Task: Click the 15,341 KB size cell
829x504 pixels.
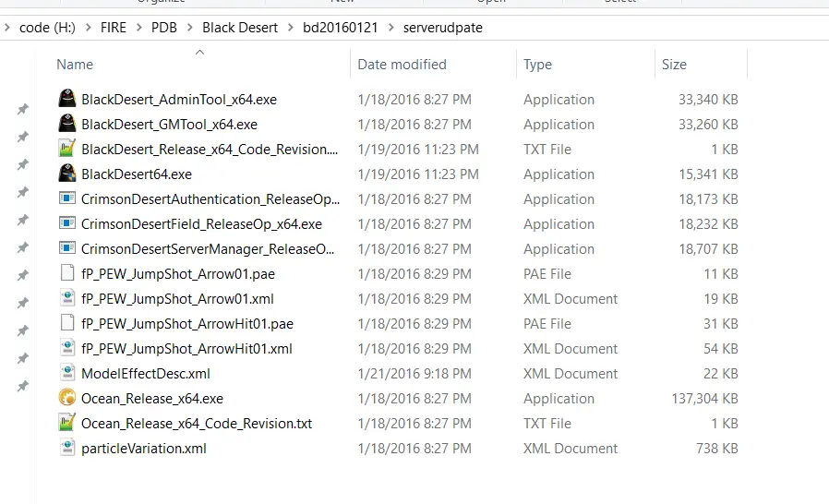Action: (x=708, y=174)
